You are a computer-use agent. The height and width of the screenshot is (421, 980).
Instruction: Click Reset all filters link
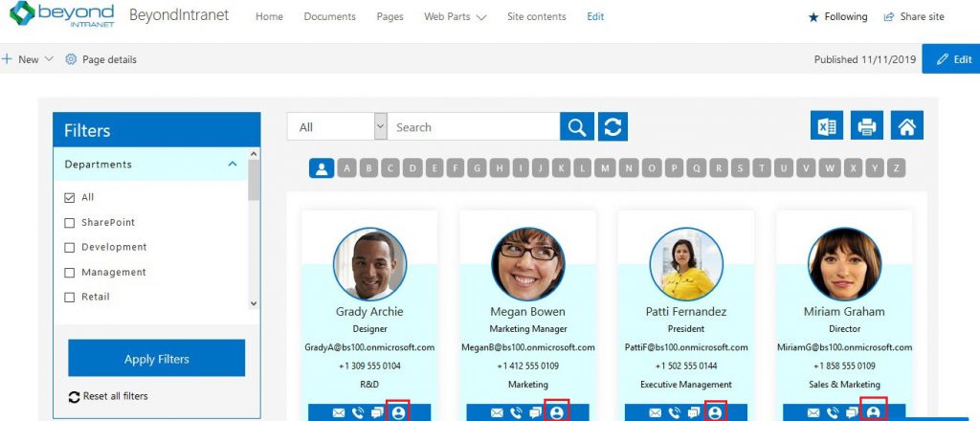pos(115,396)
